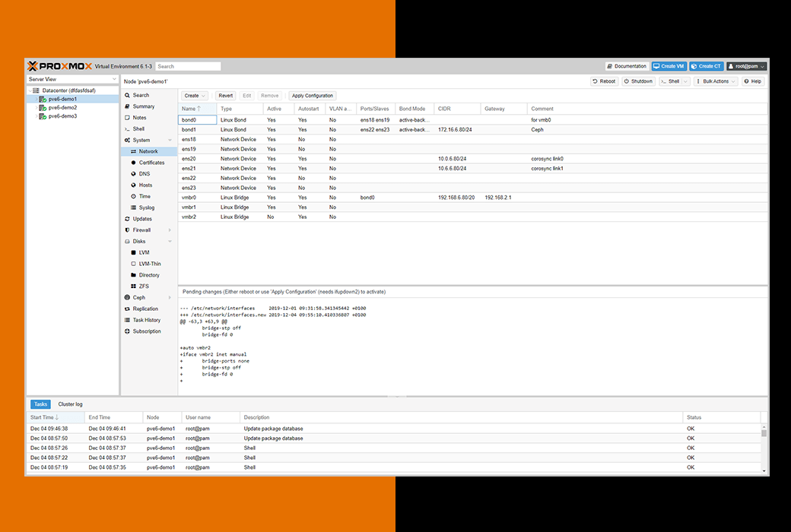
Task: Open the Subscription page
Action: point(147,331)
